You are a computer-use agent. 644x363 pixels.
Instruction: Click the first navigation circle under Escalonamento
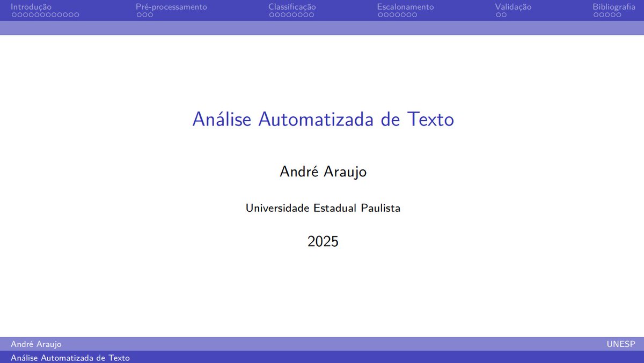[x=380, y=14]
